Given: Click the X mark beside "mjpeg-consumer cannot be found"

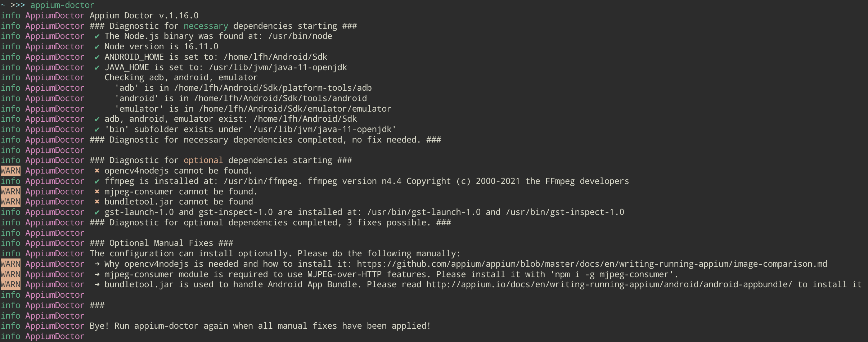Looking at the screenshot, I should (97, 192).
